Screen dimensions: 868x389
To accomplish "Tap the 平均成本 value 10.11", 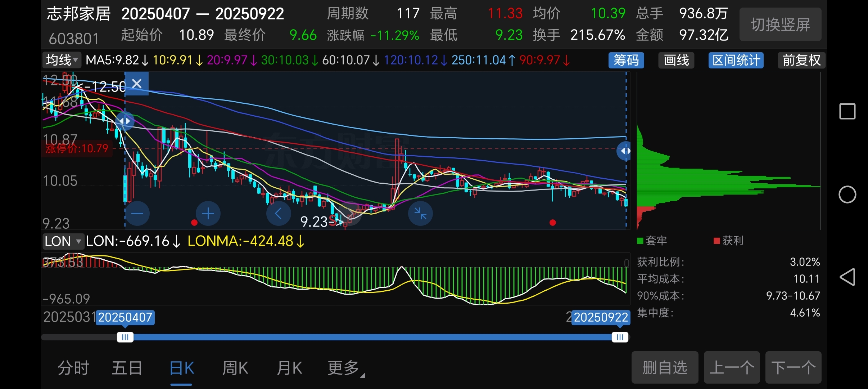I will coord(806,279).
